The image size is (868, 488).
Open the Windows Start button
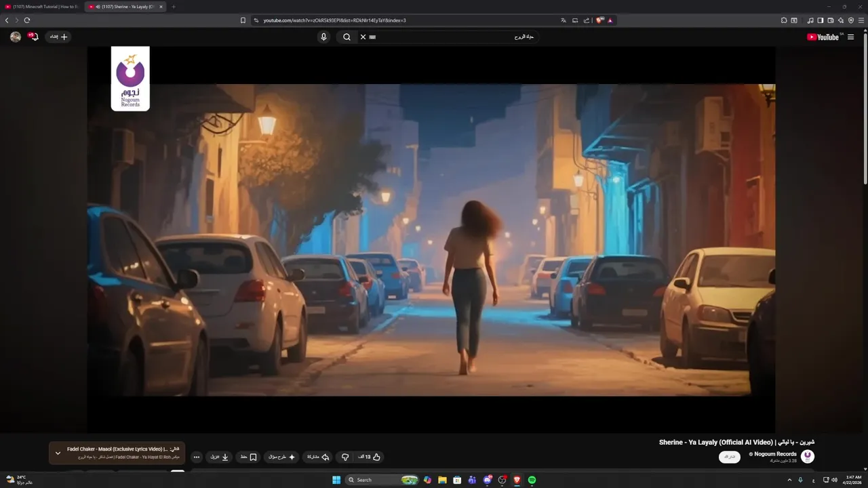click(336, 480)
